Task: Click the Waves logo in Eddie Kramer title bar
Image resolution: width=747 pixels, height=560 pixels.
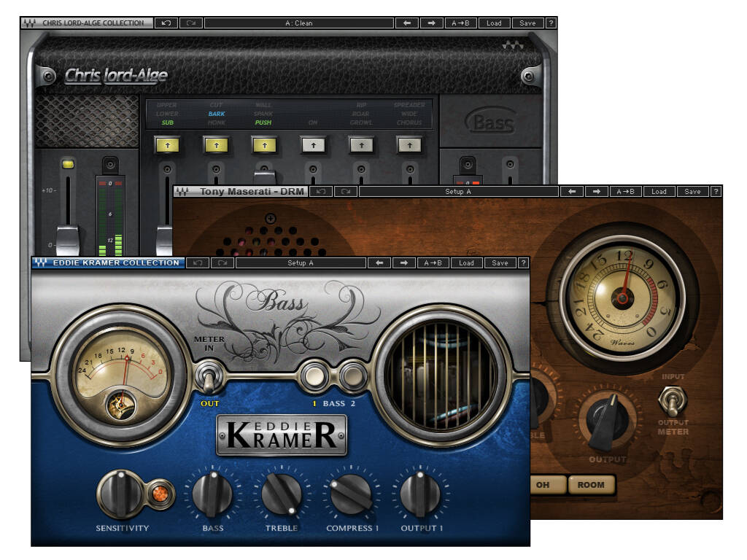Action: click(41, 262)
